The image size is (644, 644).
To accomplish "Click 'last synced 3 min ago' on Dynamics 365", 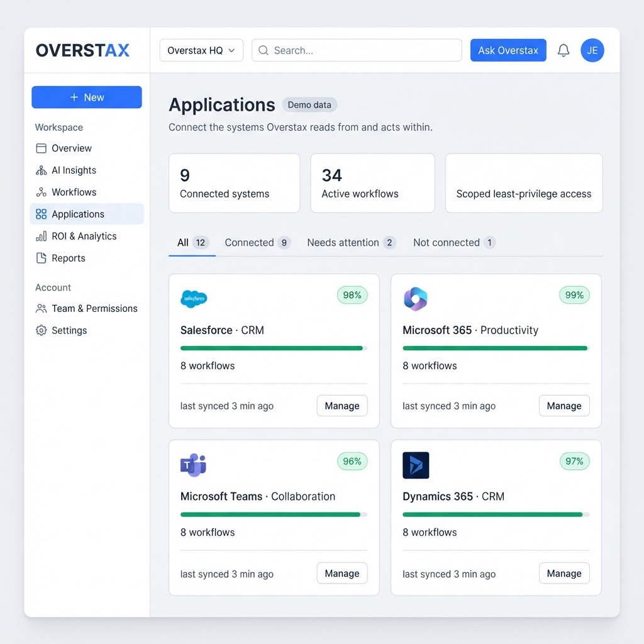I will [449, 574].
